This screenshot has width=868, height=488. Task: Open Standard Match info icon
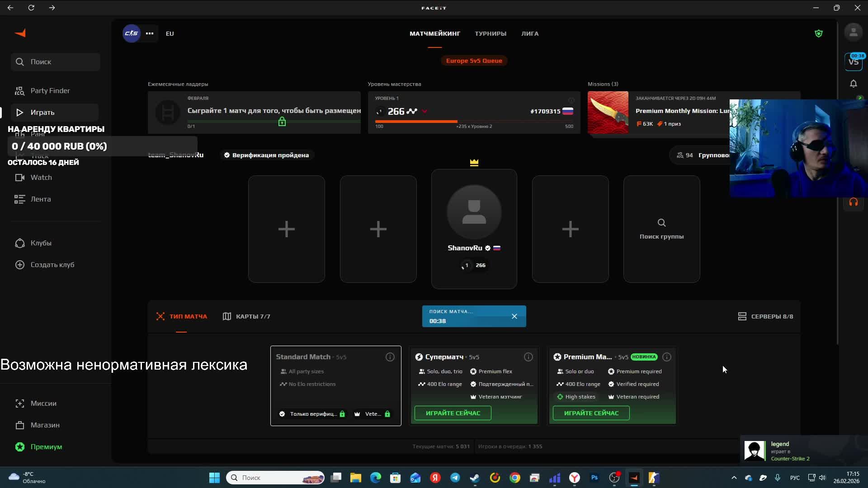(390, 357)
